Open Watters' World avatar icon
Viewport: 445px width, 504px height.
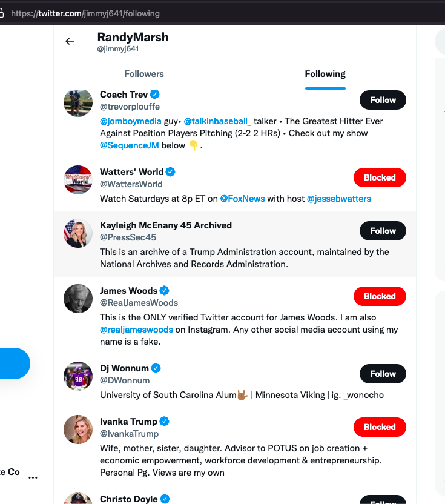(78, 180)
